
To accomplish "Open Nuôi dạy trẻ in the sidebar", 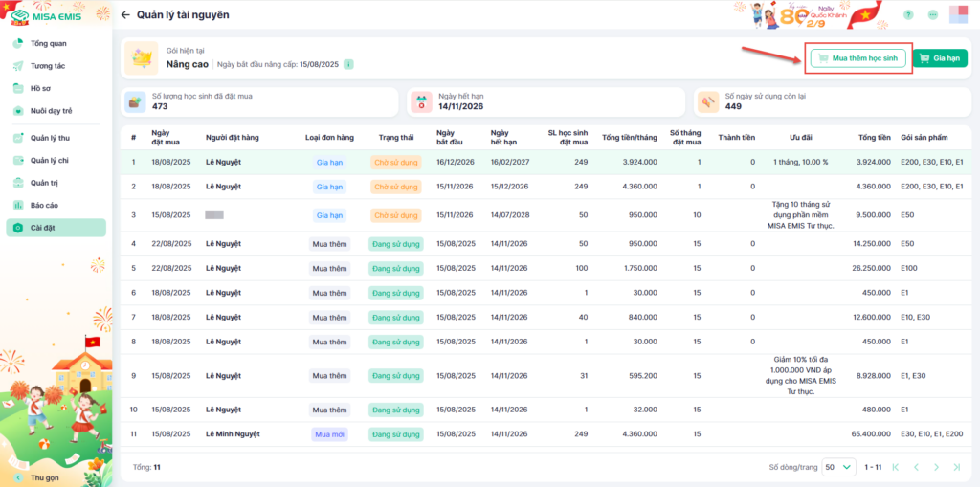I will click(x=51, y=111).
